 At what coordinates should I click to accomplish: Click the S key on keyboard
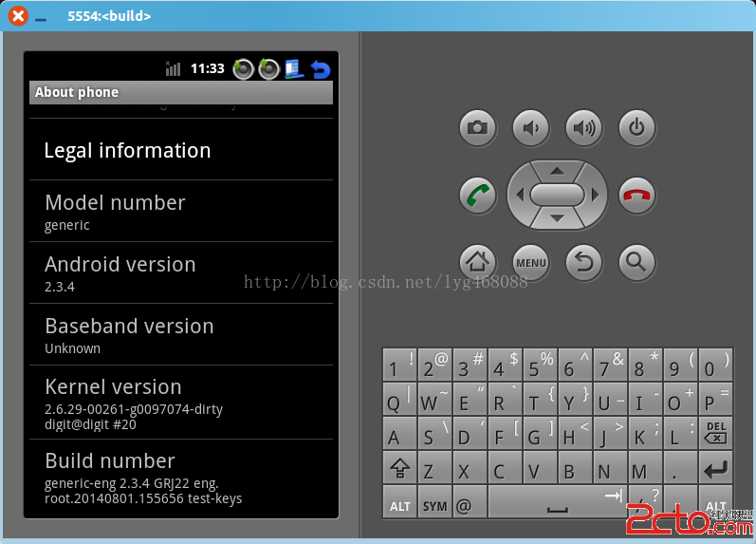434,433
